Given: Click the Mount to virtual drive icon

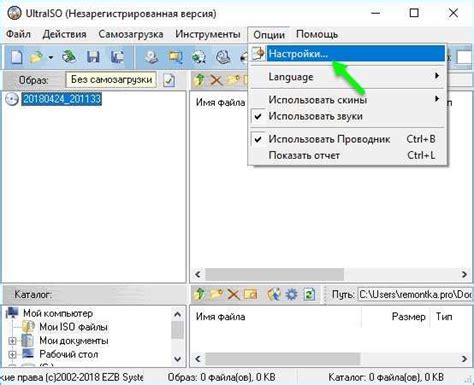Looking at the screenshot, I should coord(223,57).
